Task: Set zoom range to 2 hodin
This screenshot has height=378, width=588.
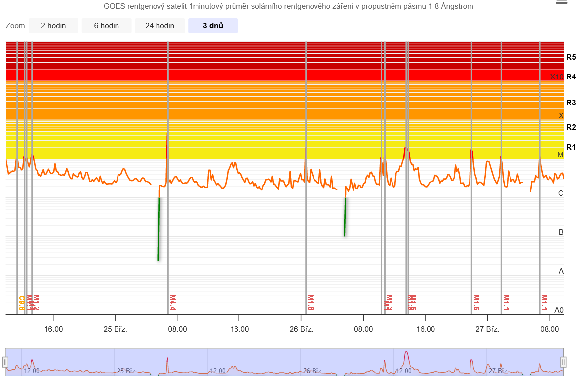Action: pyautogui.click(x=54, y=26)
